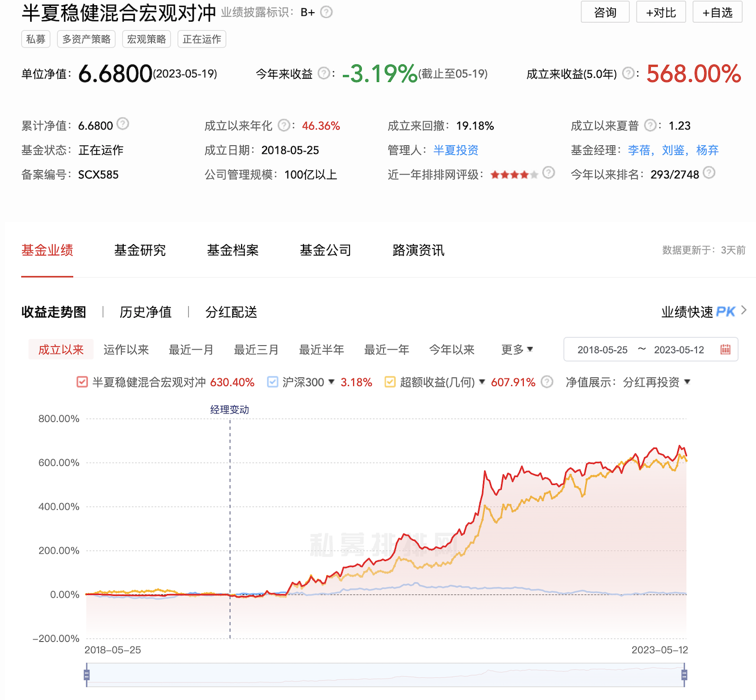Click help icon after 今年以来排名

click(709, 173)
